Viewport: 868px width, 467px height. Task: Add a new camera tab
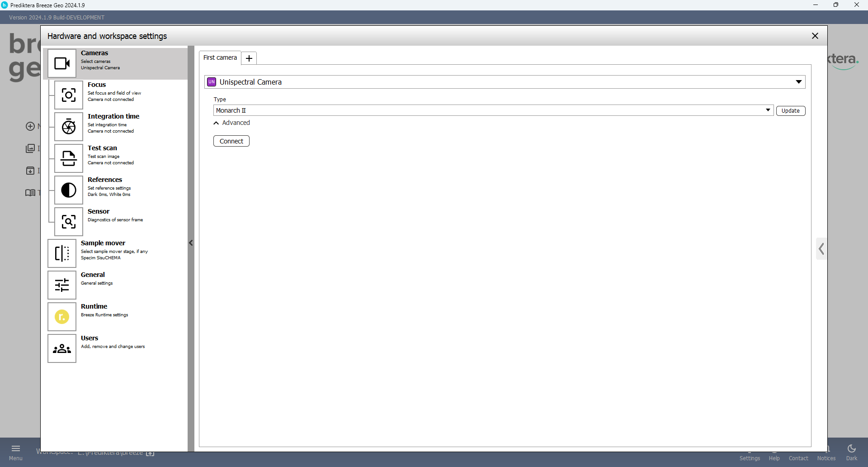tap(249, 58)
